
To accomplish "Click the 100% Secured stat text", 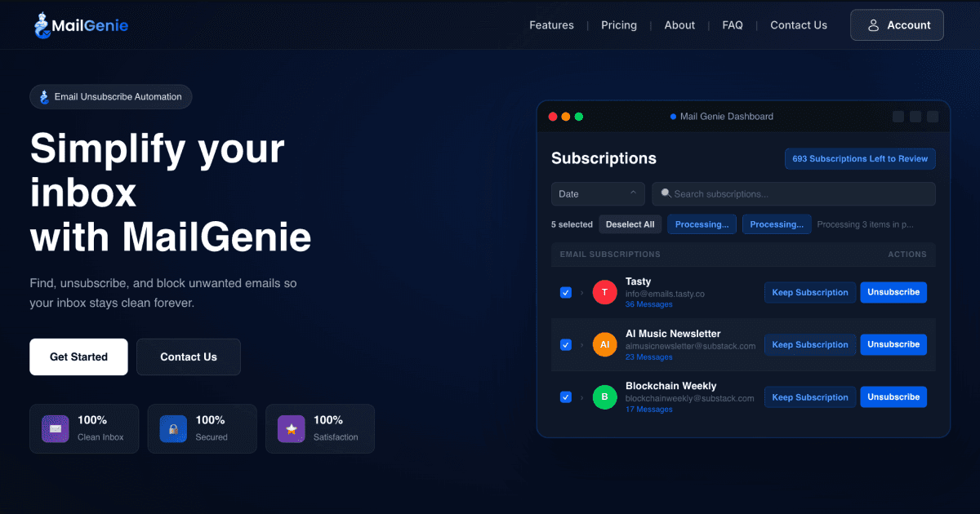I will pos(212,428).
